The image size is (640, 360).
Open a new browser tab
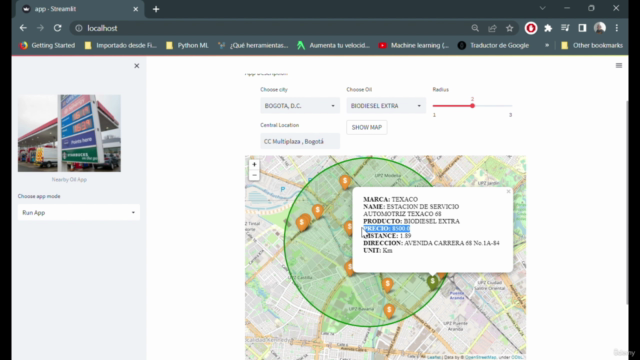[156, 9]
